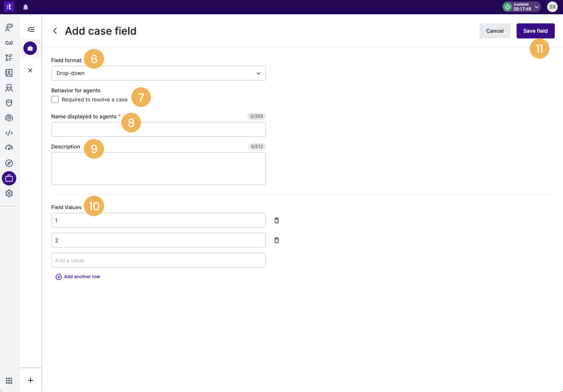Viewport: 563px width, 392px height.
Task: Click the Field Values heading
Action: pyautogui.click(x=66, y=207)
